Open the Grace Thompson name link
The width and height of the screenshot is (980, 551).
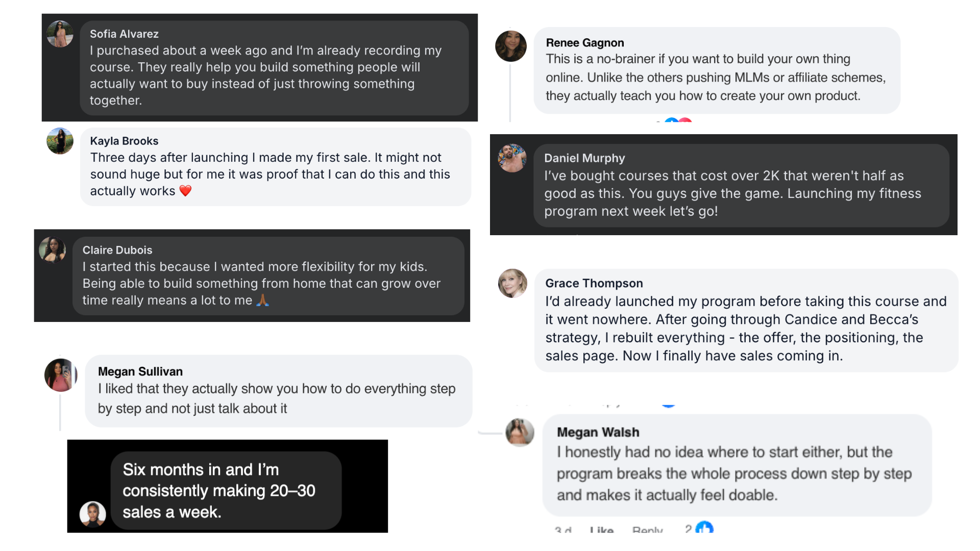[594, 283]
